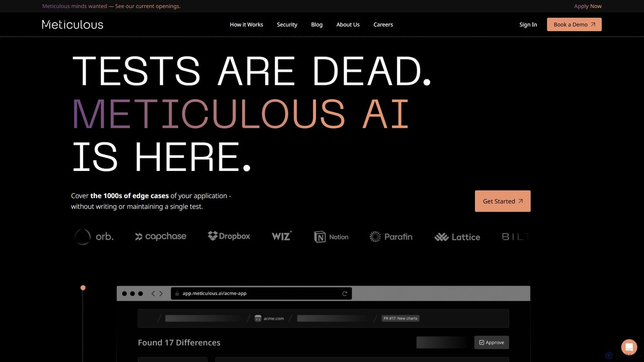Click the PR #17: New charts tag
Image resolution: width=644 pixels, height=362 pixels.
point(400,318)
